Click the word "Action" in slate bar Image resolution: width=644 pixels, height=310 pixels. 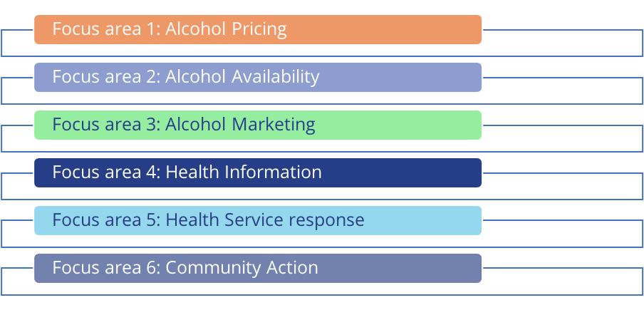(292, 268)
